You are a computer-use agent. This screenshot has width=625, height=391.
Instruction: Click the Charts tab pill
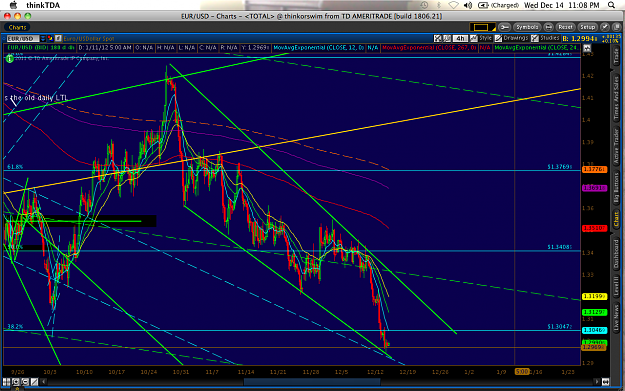coord(18,27)
